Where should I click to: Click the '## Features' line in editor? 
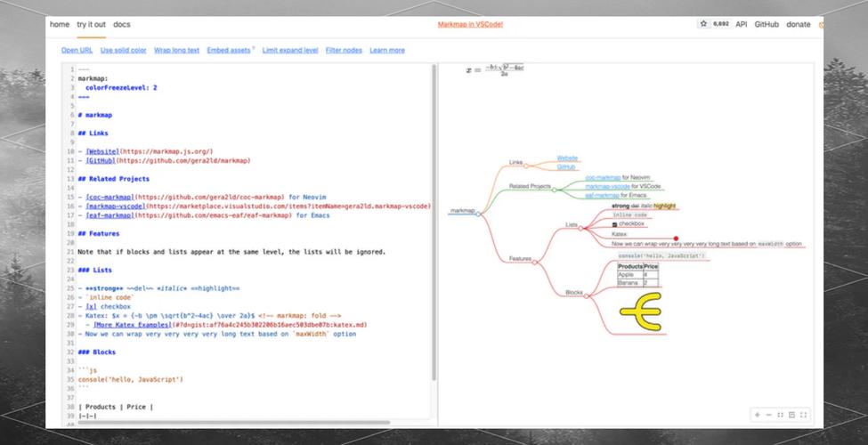99,233
